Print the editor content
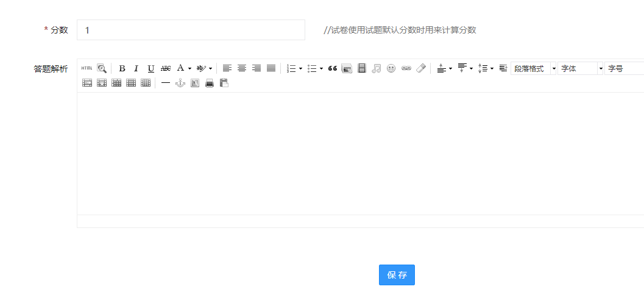 click(x=210, y=84)
